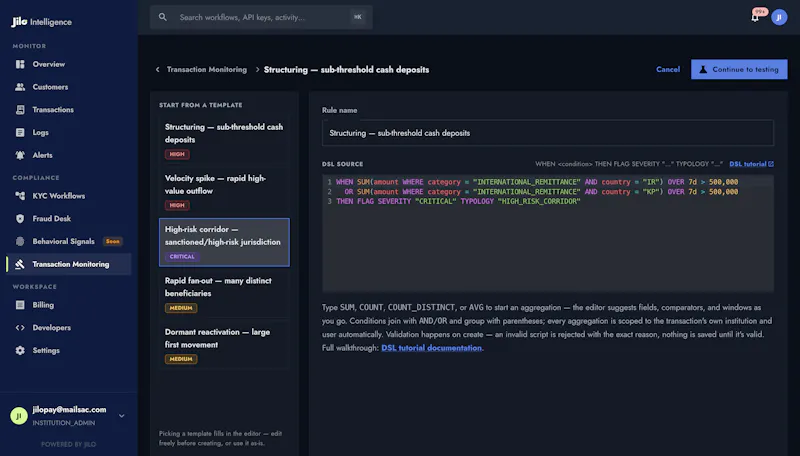
Task: Click the account avatar next to jilopay@mailsac.com
Action: [x=19, y=416]
